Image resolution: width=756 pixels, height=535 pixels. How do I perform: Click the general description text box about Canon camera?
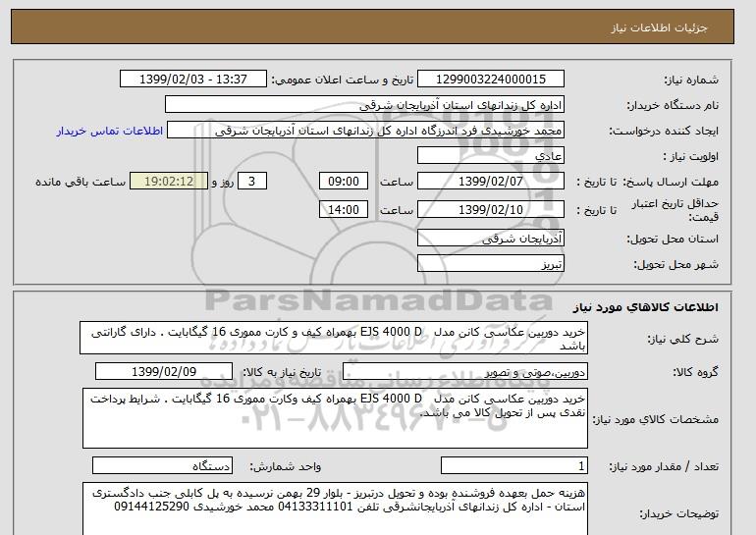[334, 338]
